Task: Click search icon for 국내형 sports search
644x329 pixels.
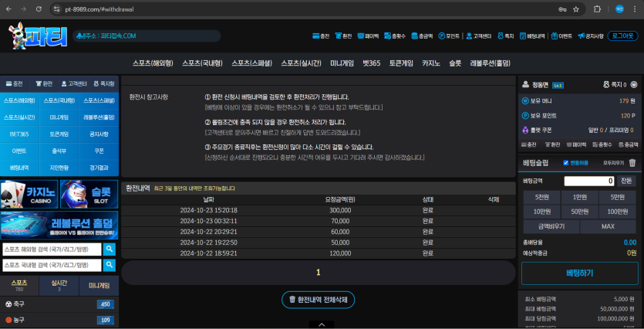Action: point(110,265)
